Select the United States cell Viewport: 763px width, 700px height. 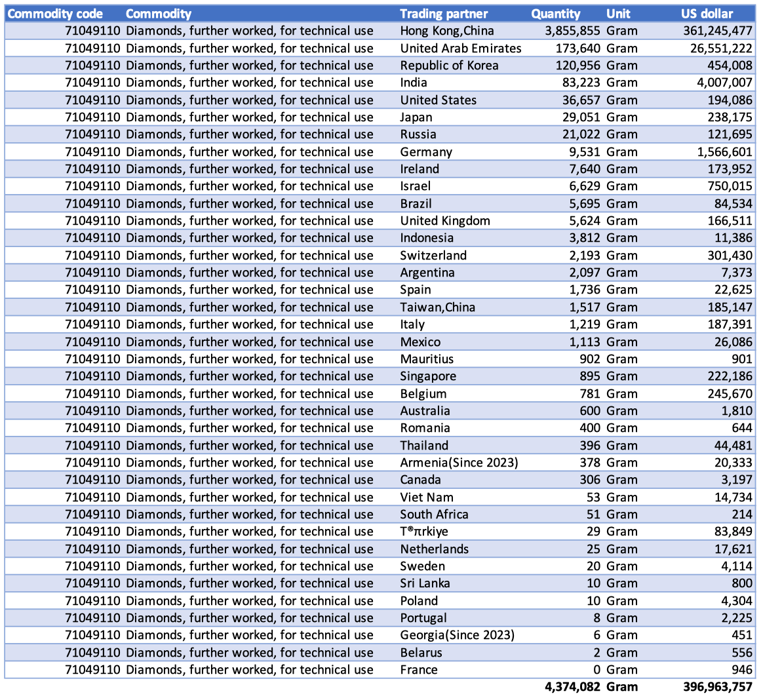coord(439,100)
